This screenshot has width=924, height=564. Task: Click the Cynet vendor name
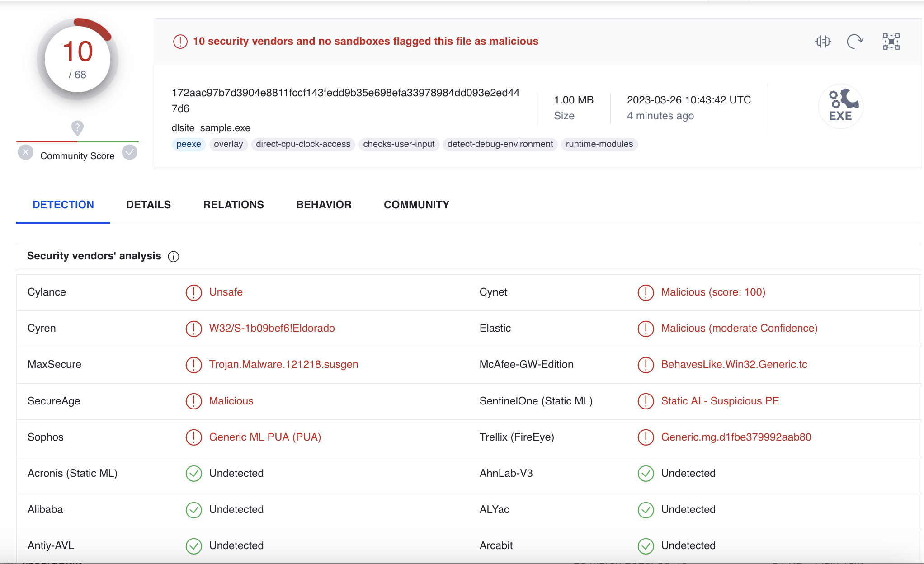coord(493,292)
